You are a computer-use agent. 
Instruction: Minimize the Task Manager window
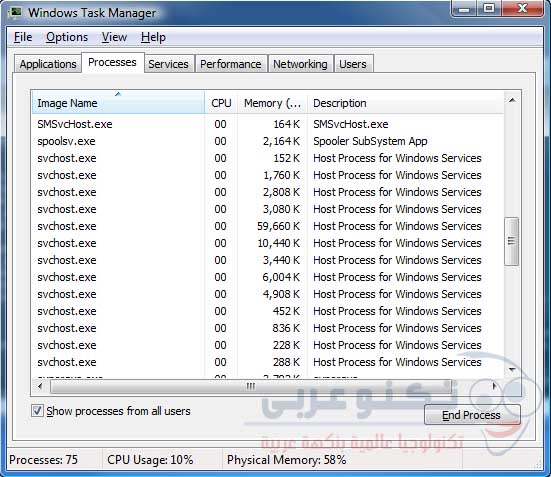(x=464, y=8)
